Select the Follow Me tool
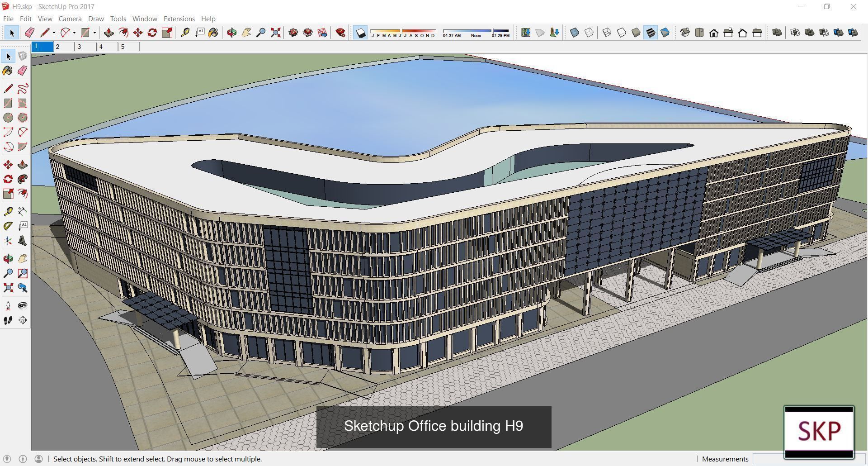 (23, 179)
